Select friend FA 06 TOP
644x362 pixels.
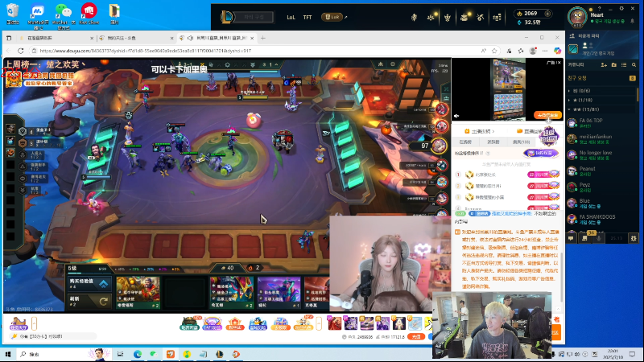pos(601,123)
